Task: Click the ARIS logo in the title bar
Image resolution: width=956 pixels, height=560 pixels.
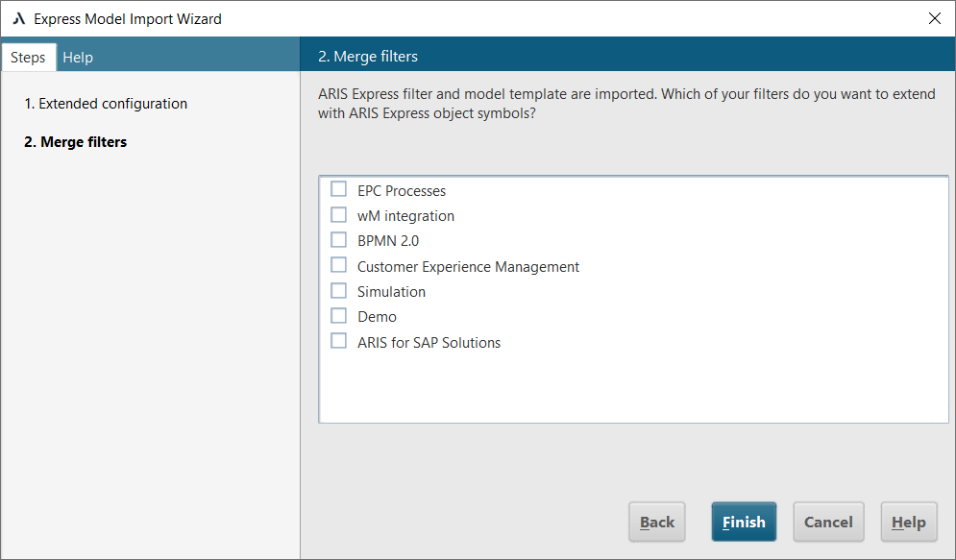Action: (18, 18)
